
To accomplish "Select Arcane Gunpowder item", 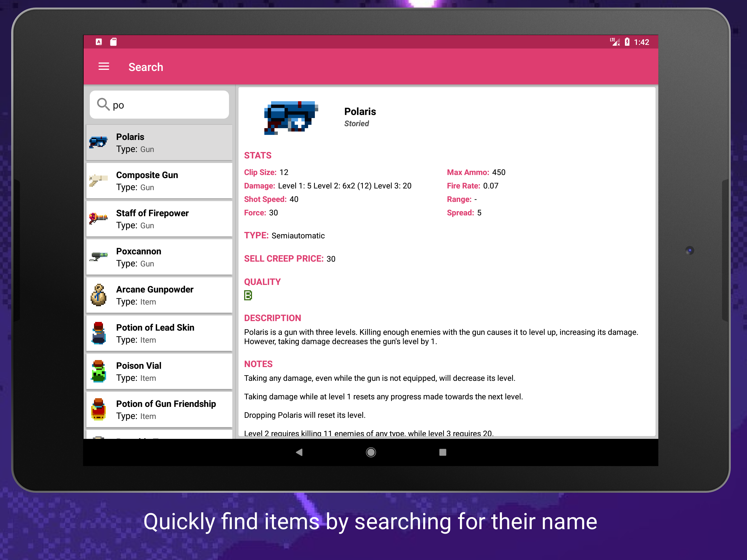I will [159, 295].
